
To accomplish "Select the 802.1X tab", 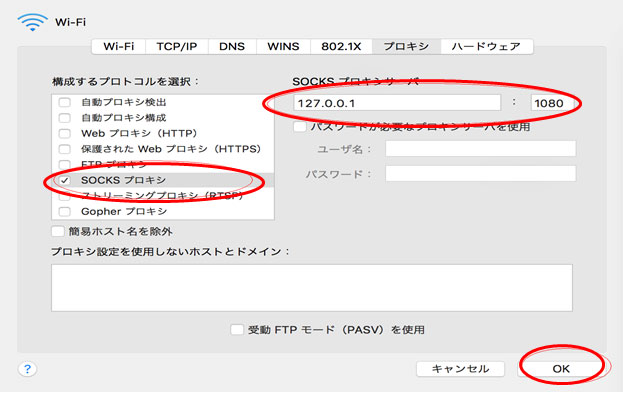I will pos(341,46).
